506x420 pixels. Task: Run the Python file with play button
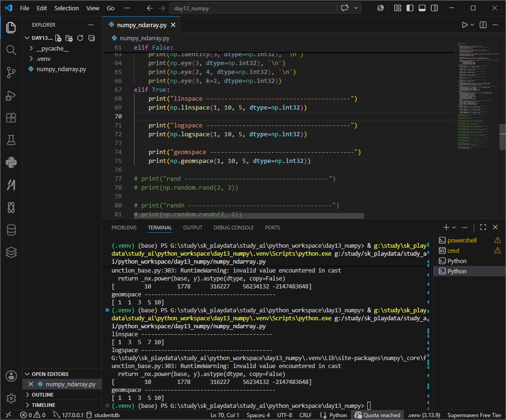464,25
